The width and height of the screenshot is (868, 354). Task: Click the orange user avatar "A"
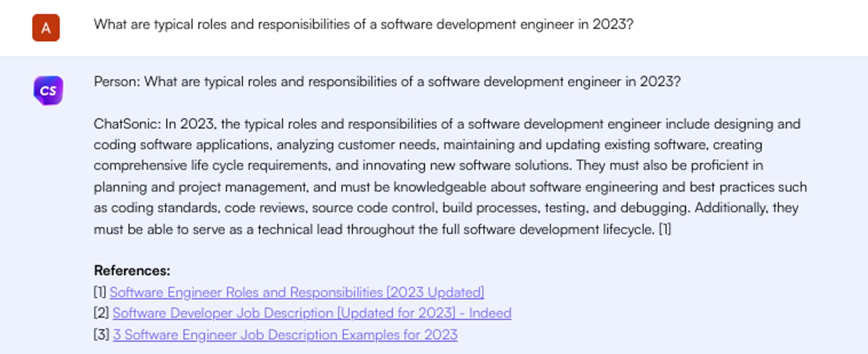coord(46,28)
